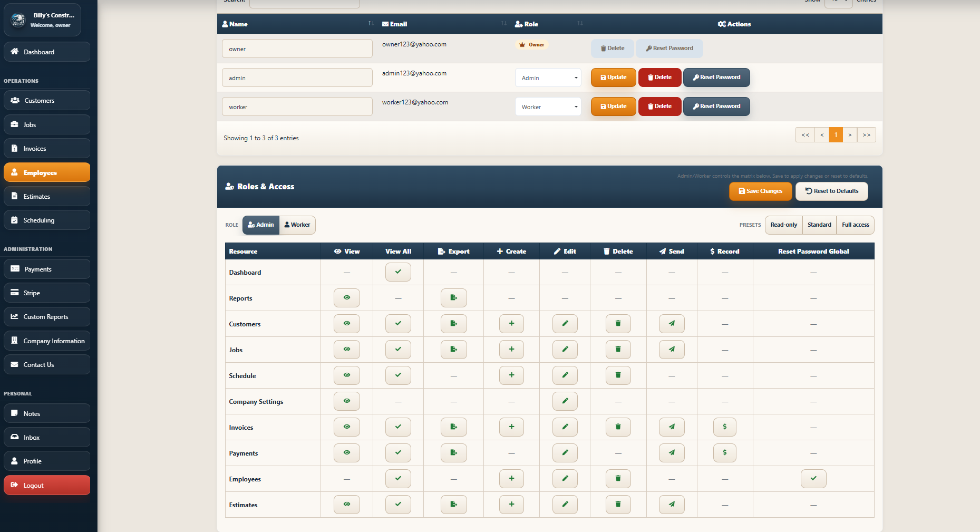
Task: Click Reset to Defaults
Action: point(831,191)
